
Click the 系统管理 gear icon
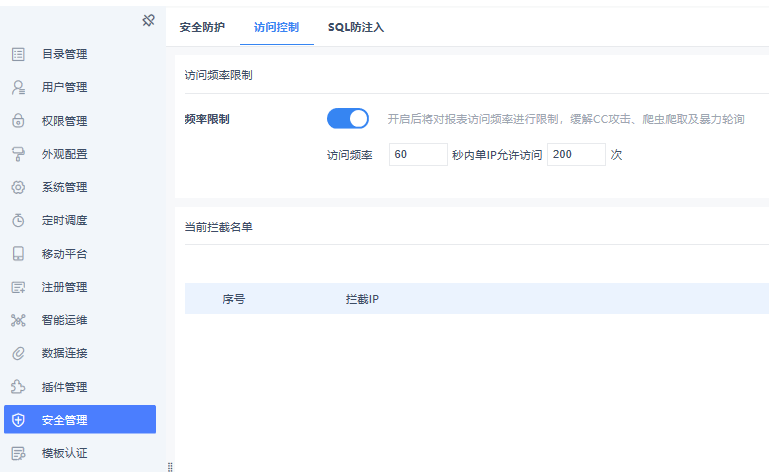[18, 187]
